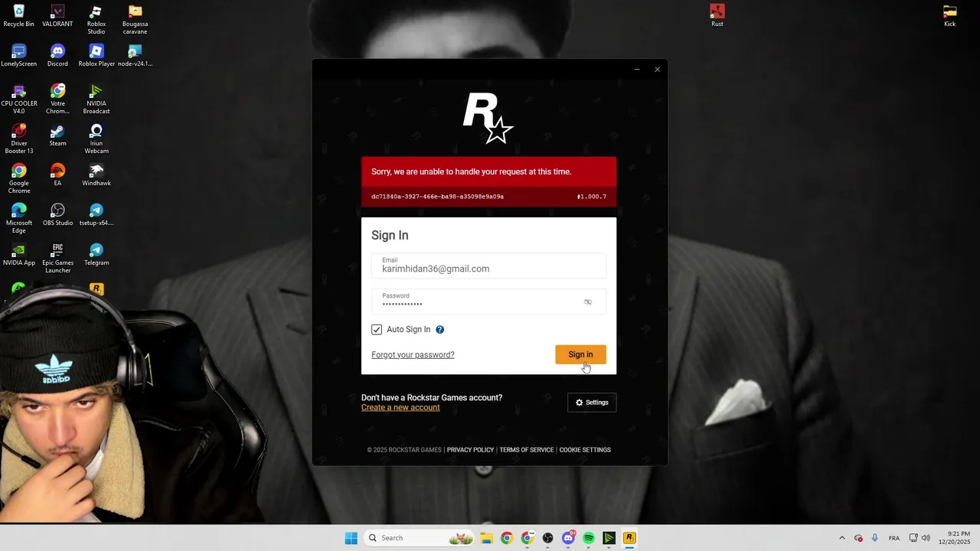Click the error code dc71840a text

coord(437,197)
